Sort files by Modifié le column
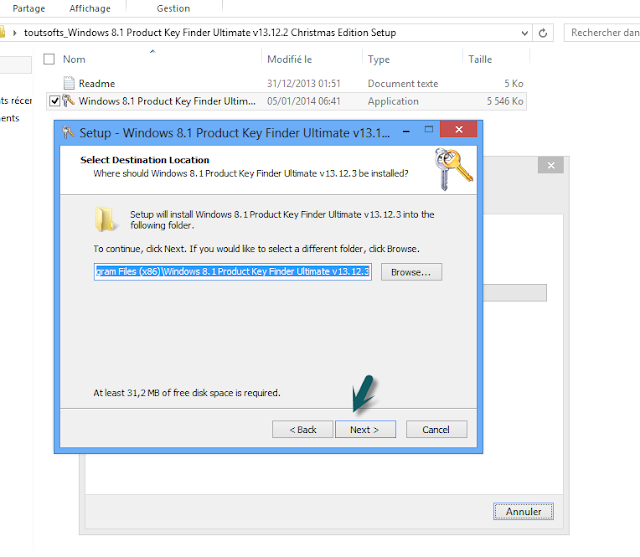Screen dimensions: 640x557 289,59
